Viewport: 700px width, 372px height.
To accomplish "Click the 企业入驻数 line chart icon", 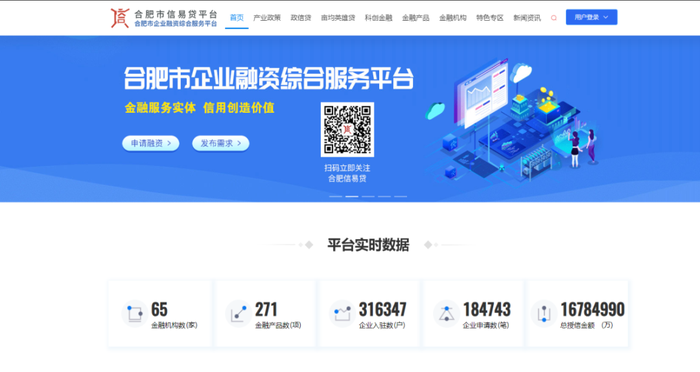I will coord(342,313).
